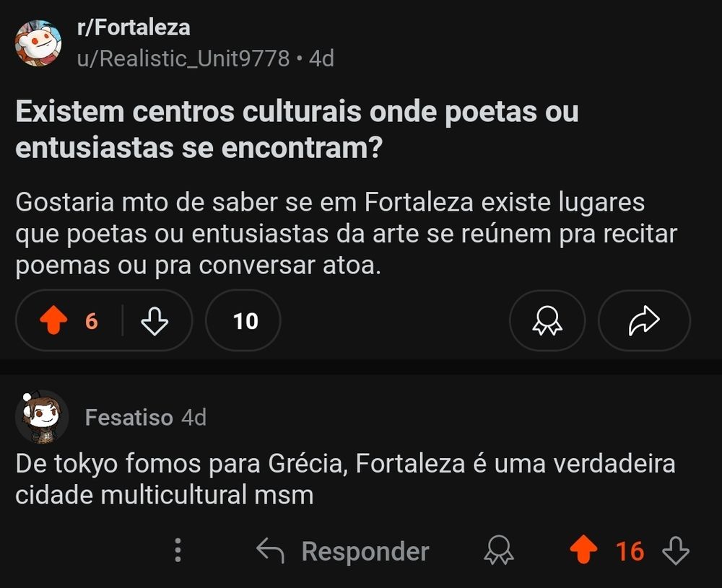Select the comment text mentioning tokyo and Grécia
This screenshot has height=588, width=722.
pos(345,479)
